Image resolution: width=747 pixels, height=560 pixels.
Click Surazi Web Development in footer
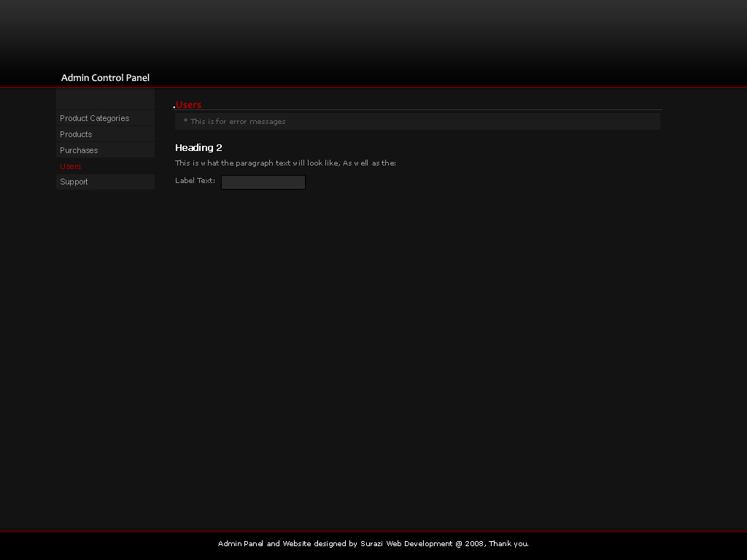pos(406,544)
